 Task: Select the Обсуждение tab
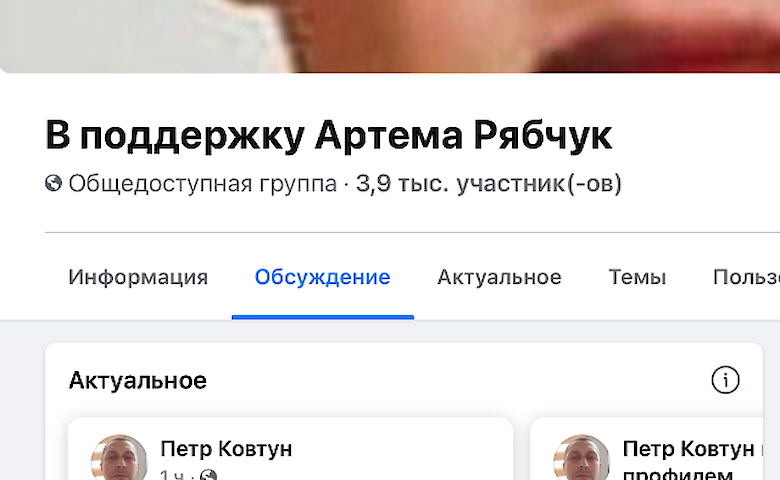point(323,277)
